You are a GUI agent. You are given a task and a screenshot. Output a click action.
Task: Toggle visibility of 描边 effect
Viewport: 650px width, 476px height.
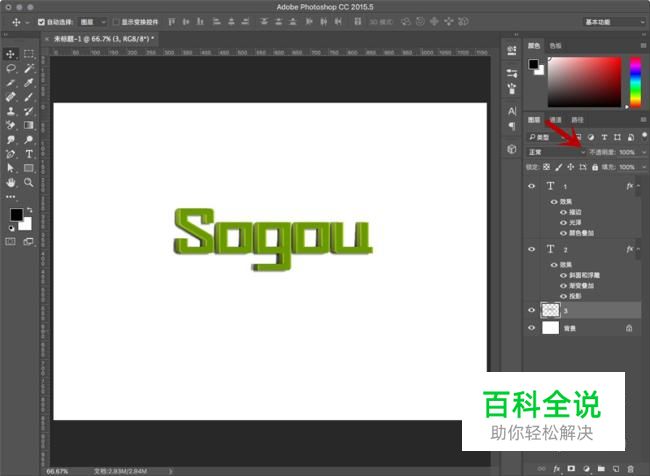563,212
